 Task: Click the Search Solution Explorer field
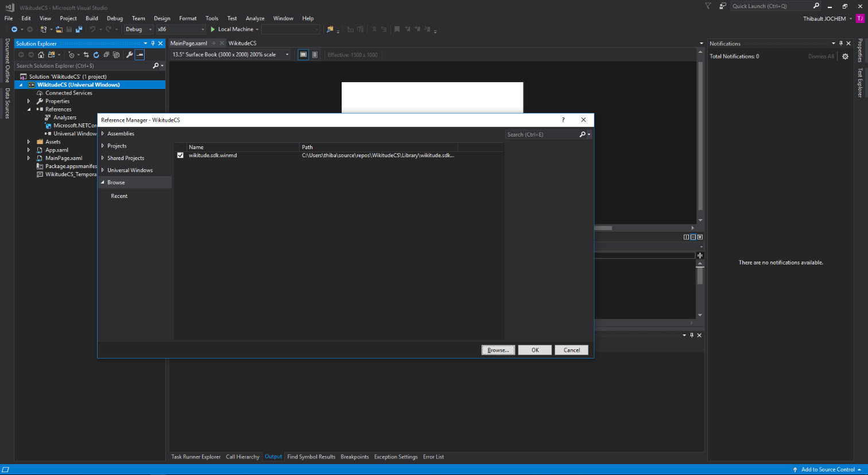pyautogui.click(x=83, y=66)
